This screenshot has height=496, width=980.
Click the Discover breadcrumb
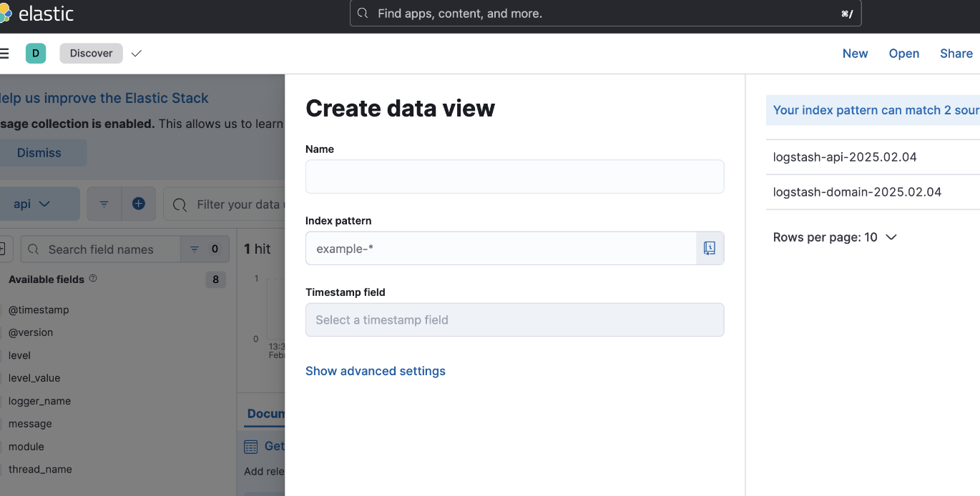tap(91, 54)
